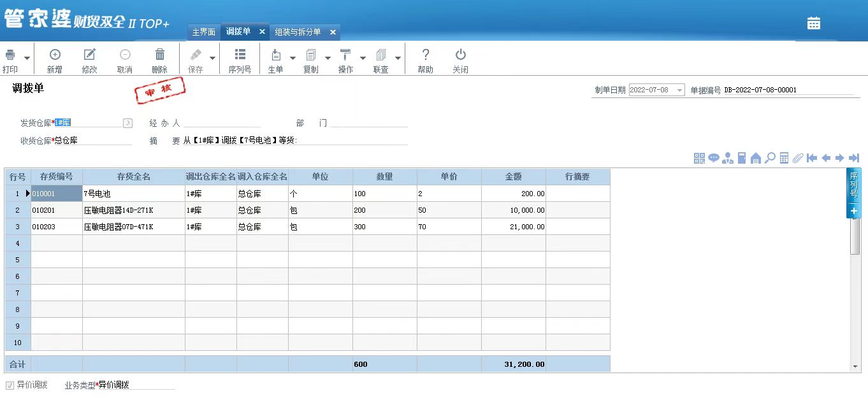The height and width of the screenshot is (398, 868).
Task: Click the magnifier search icon above the grid
Action: click(x=770, y=158)
